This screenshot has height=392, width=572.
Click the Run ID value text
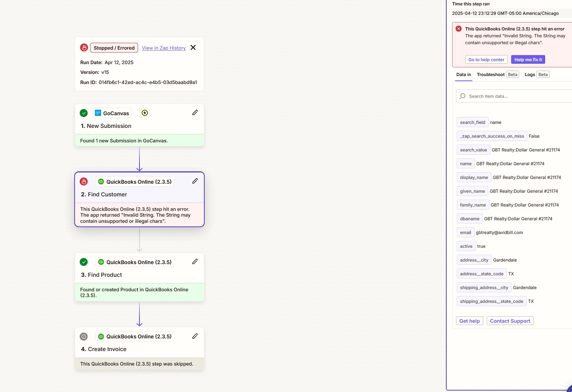[x=148, y=82]
